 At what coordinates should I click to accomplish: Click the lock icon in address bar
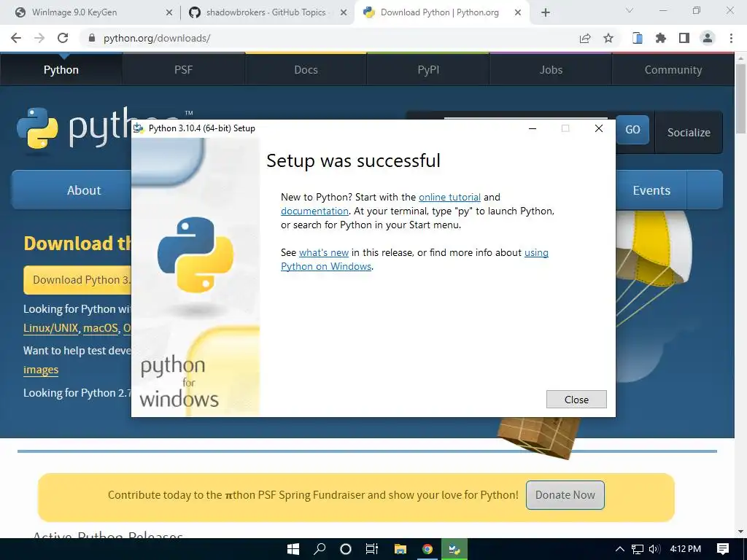92,38
